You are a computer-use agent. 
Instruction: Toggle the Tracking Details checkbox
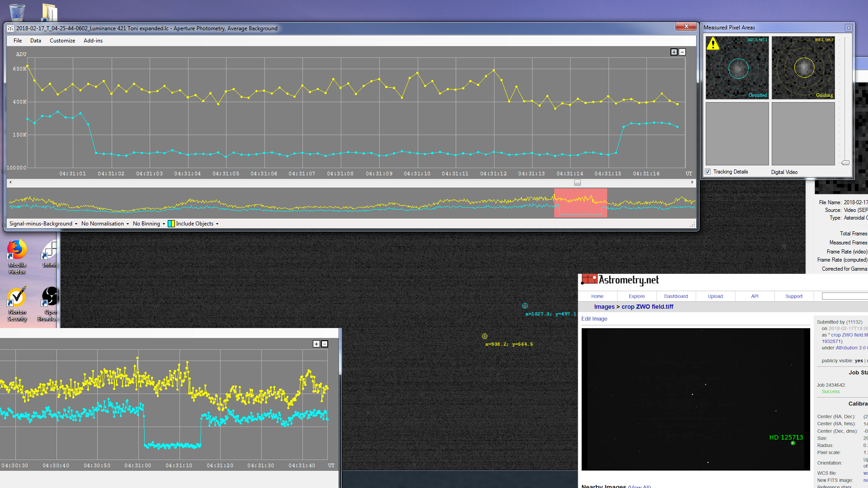[x=708, y=172]
